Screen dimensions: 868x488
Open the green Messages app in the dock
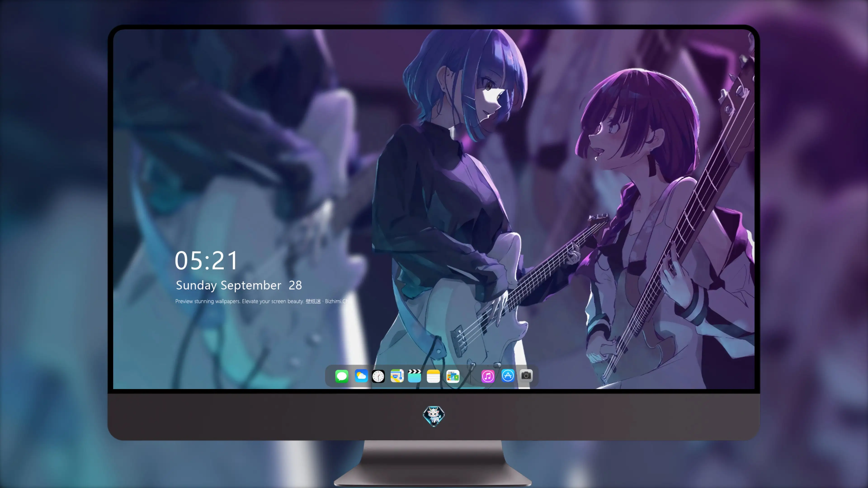342,376
